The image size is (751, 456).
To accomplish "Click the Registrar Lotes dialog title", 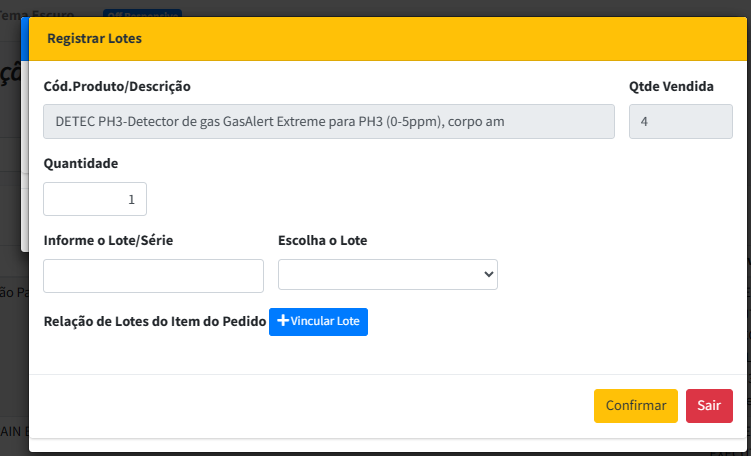I will (x=94, y=38).
